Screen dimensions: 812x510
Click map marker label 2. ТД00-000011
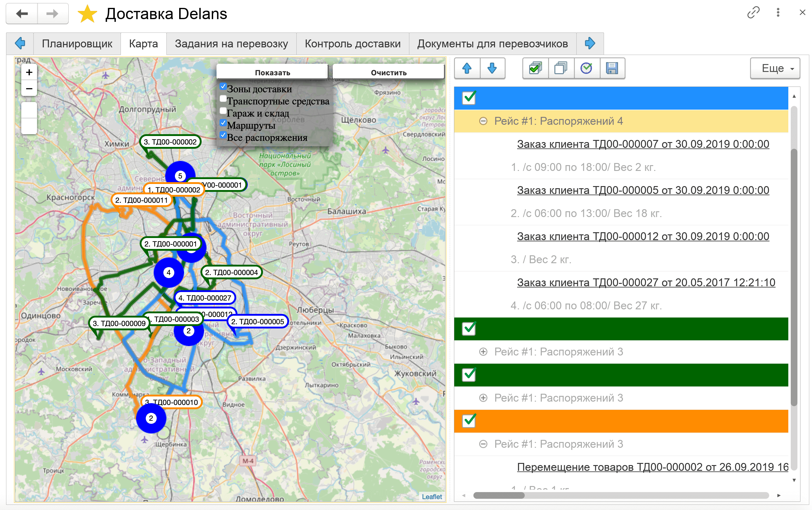click(x=141, y=200)
